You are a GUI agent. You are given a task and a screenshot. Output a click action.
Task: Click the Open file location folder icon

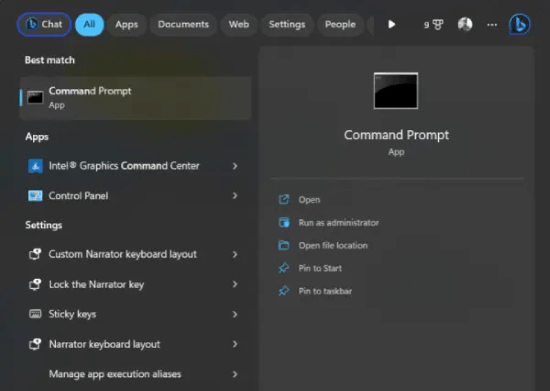pyautogui.click(x=284, y=245)
